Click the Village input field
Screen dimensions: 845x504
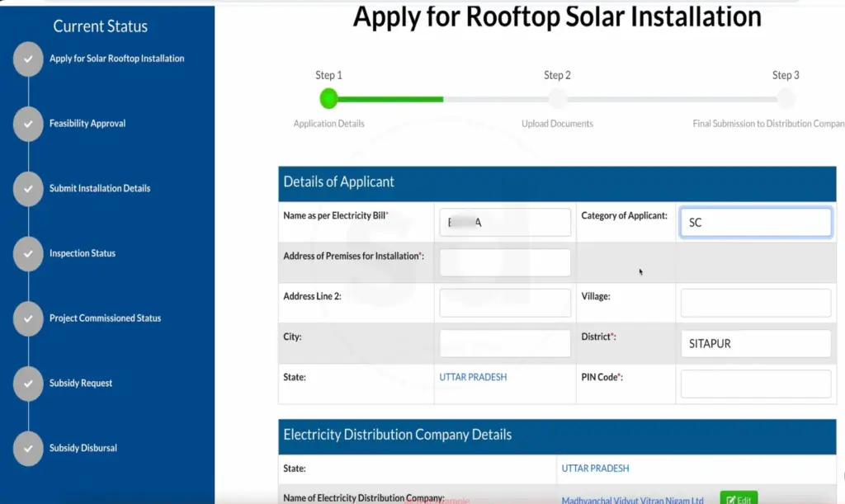click(756, 303)
